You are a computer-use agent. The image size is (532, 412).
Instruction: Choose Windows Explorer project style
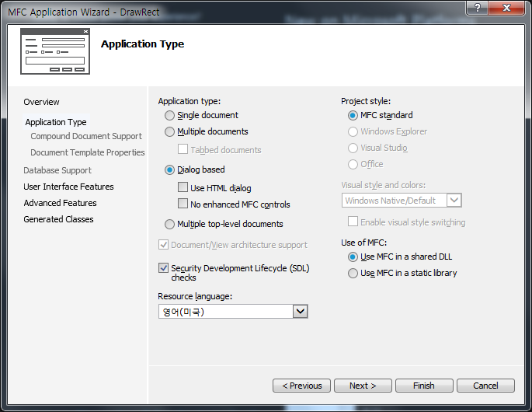pos(353,132)
